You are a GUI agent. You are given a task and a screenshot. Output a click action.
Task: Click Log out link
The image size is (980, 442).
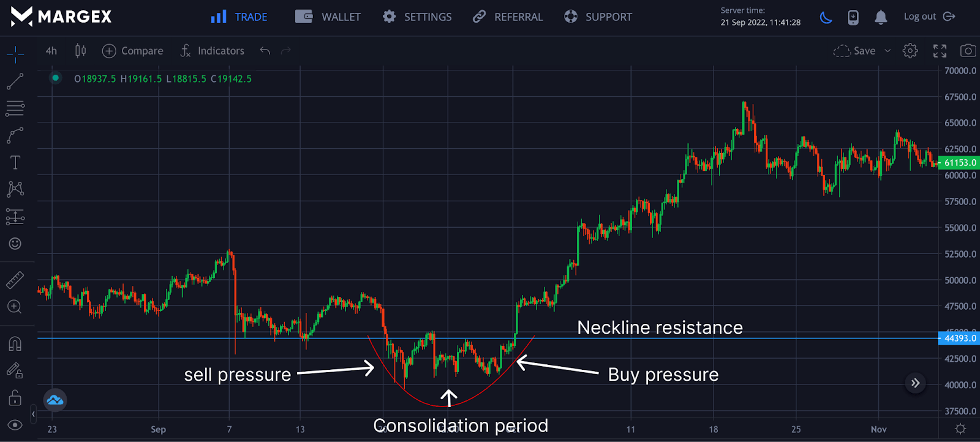tap(929, 17)
